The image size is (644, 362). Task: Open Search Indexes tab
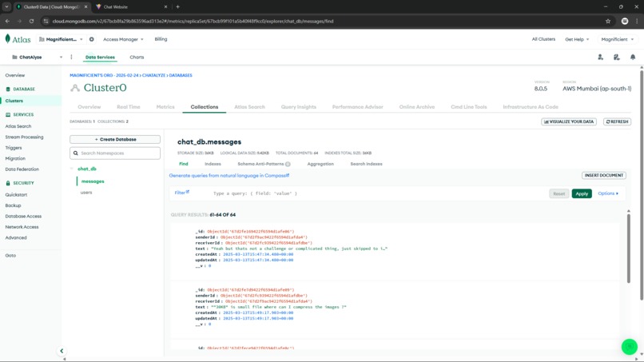pyautogui.click(x=366, y=164)
